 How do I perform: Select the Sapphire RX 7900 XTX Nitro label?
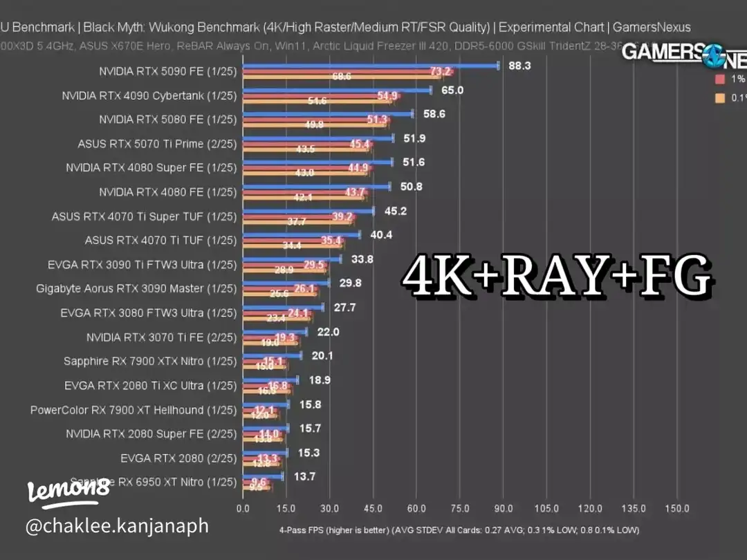(x=149, y=361)
